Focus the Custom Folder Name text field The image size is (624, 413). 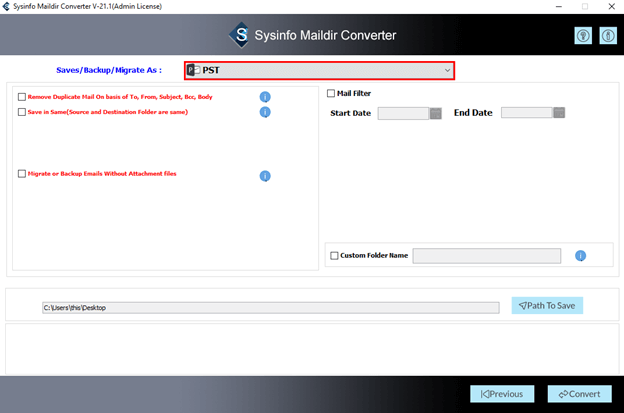point(487,256)
